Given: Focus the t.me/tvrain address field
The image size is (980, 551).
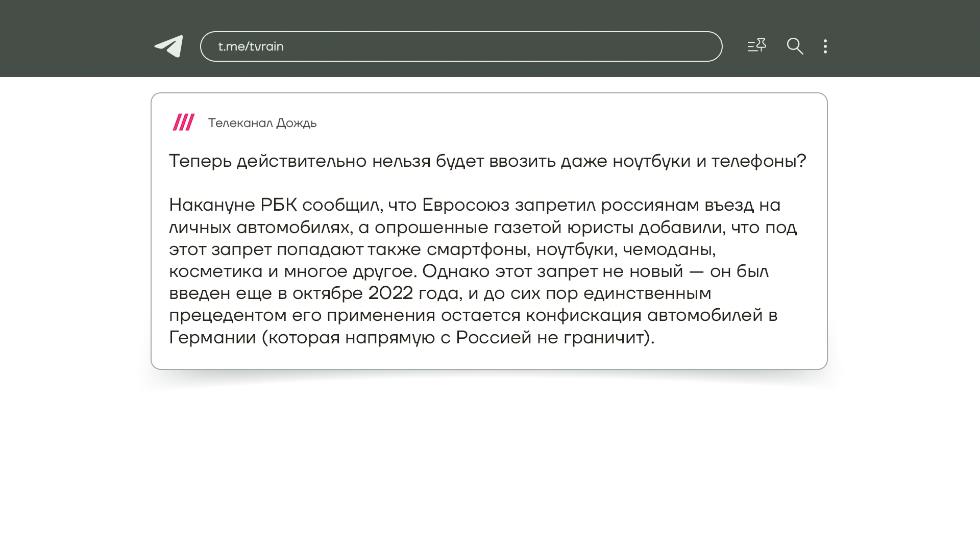Looking at the screenshot, I should (x=461, y=46).
